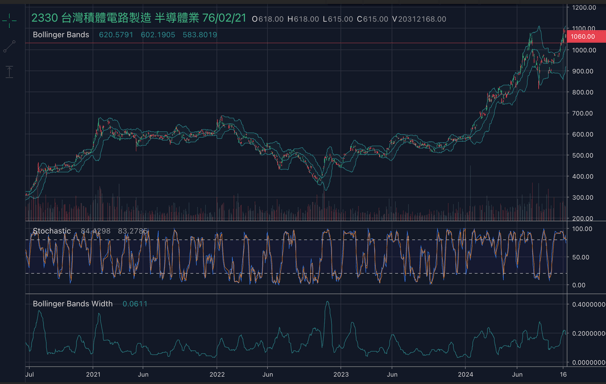Click Bollinger Bands Width value 0.0611

(135, 304)
